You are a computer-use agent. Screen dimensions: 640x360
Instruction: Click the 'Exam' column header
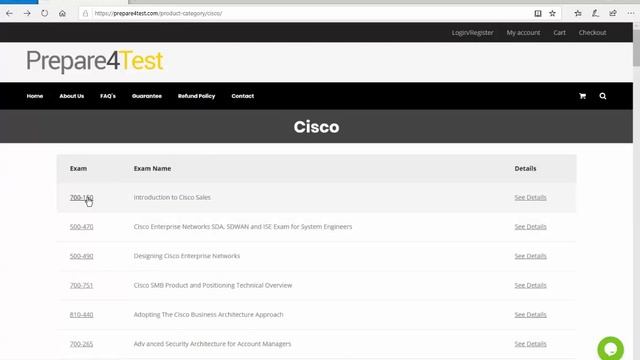tap(78, 169)
